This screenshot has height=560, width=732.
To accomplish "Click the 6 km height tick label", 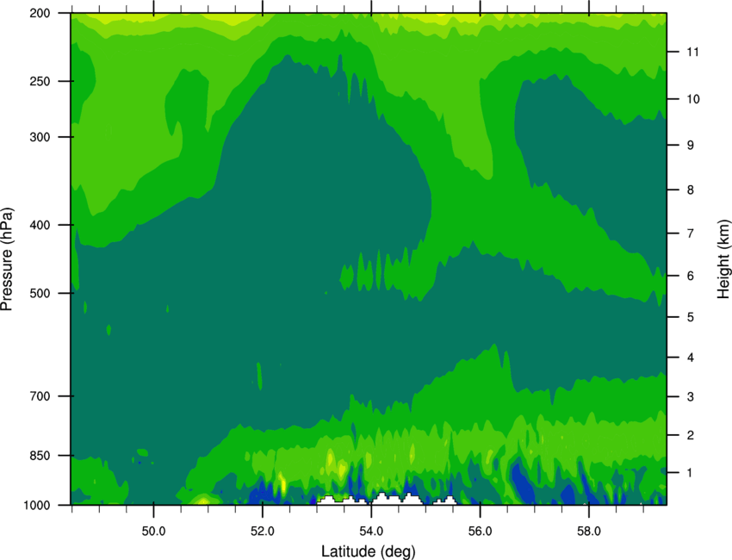I will pyautogui.click(x=690, y=276).
